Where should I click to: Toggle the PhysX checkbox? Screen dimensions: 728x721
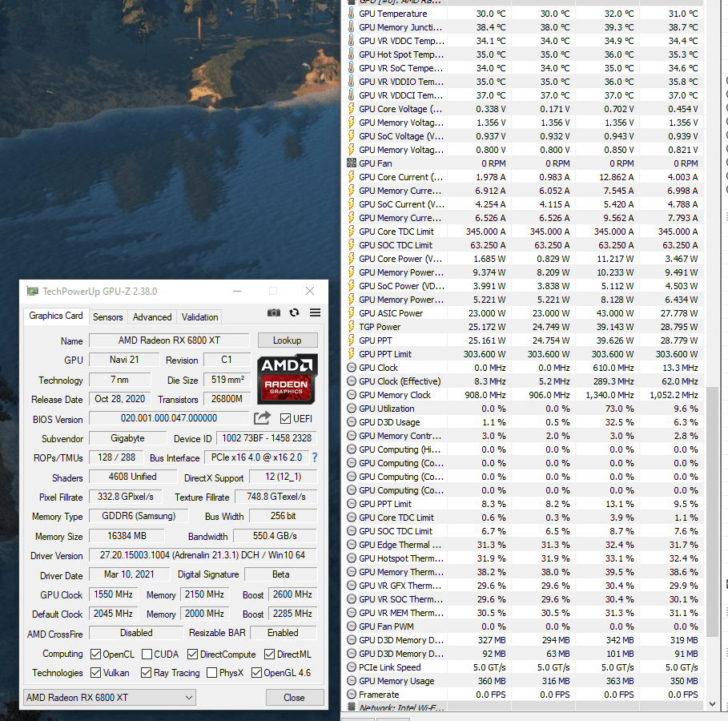[211, 672]
